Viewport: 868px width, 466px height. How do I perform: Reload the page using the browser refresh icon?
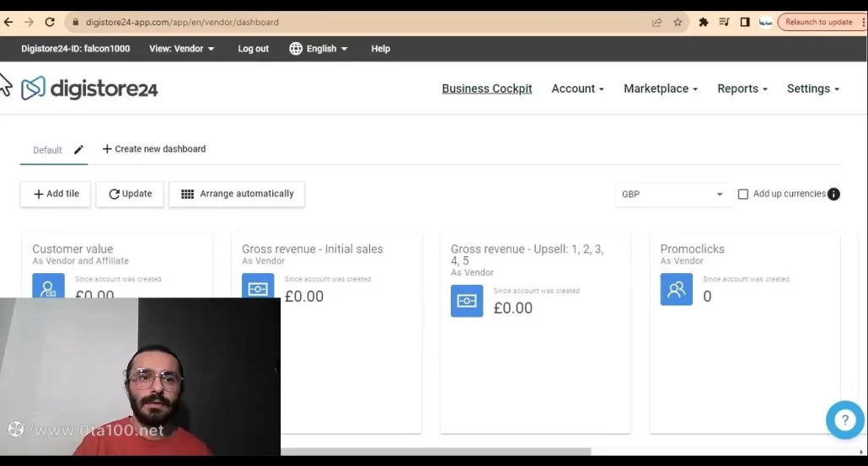50,23
